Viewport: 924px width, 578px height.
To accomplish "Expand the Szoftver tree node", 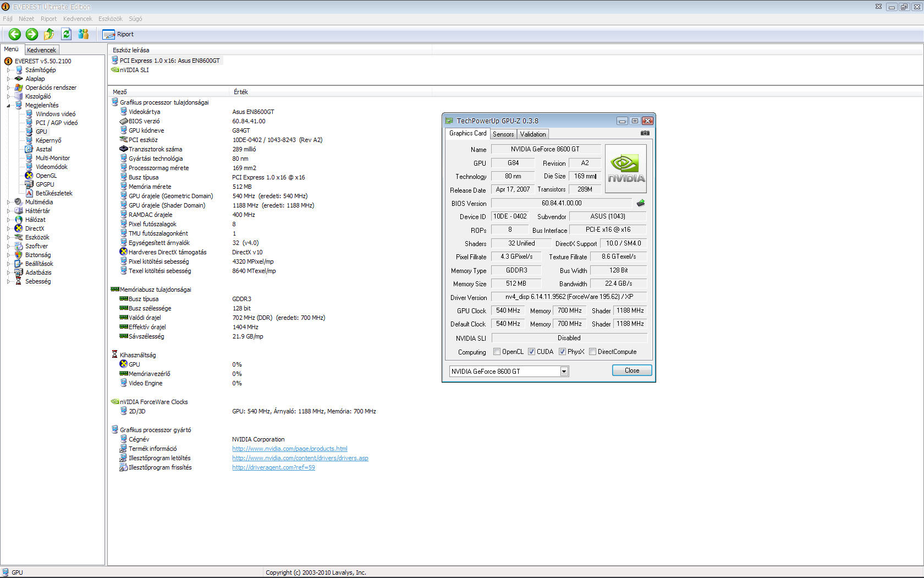I will 8,246.
